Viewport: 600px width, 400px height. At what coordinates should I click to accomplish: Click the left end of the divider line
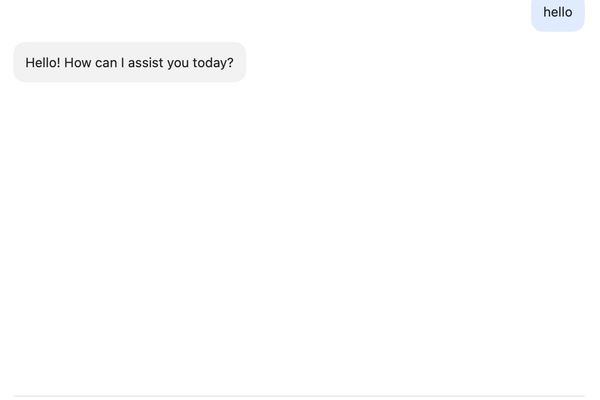(x=16, y=396)
